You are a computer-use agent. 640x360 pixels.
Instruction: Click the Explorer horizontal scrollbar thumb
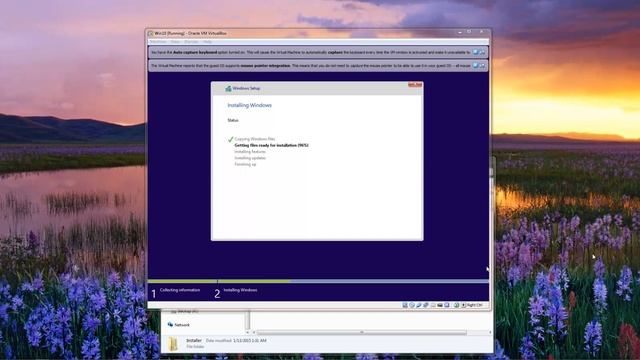click(361, 333)
